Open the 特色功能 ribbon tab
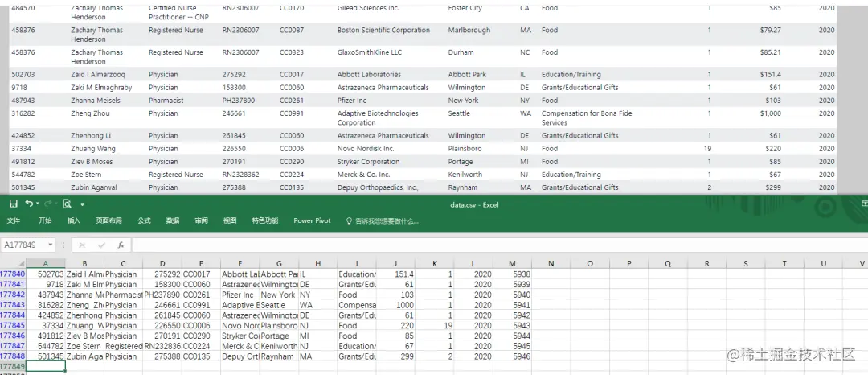868x375 pixels. pyautogui.click(x=265, y=220)
